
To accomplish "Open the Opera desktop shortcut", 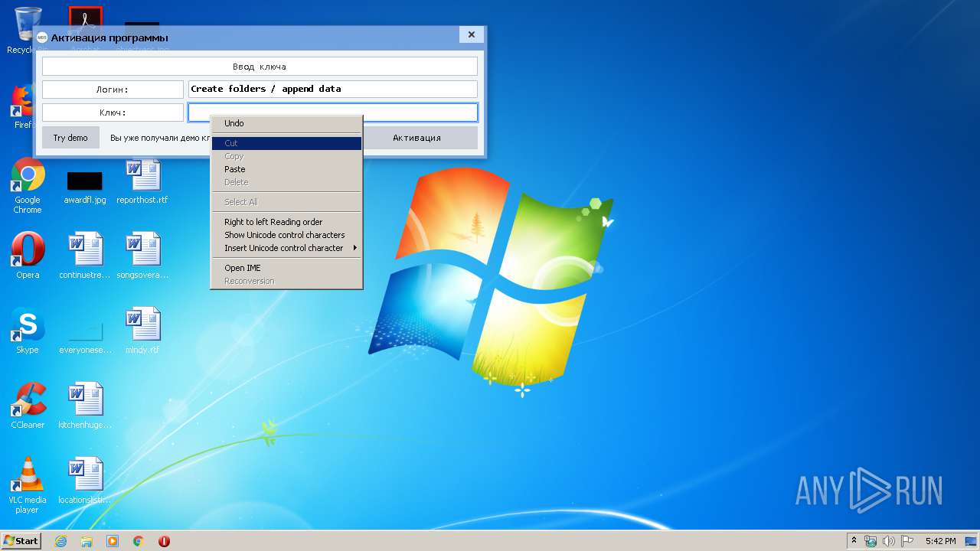I will point(28,256).
